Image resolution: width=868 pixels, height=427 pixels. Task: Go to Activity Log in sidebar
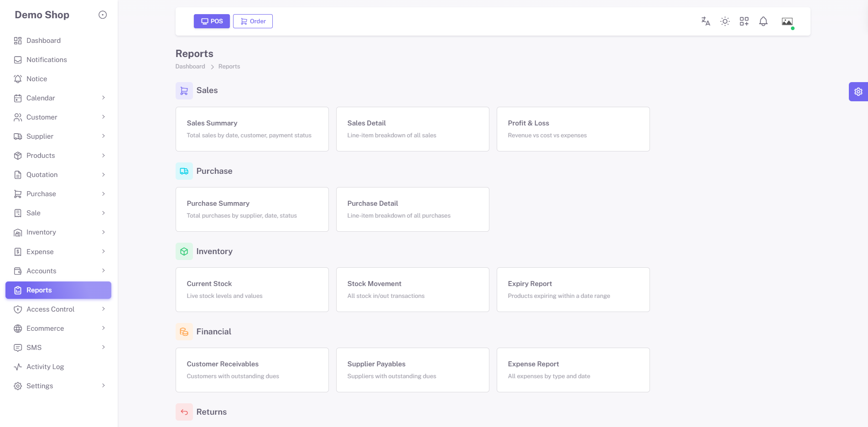click(x=58, y=367)
